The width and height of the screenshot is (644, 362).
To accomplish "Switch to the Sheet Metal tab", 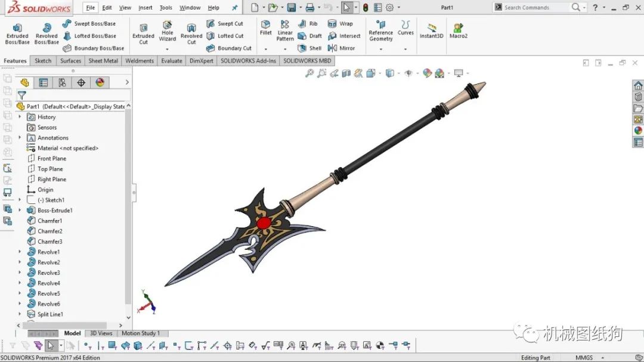I will [x=103, y=61].
